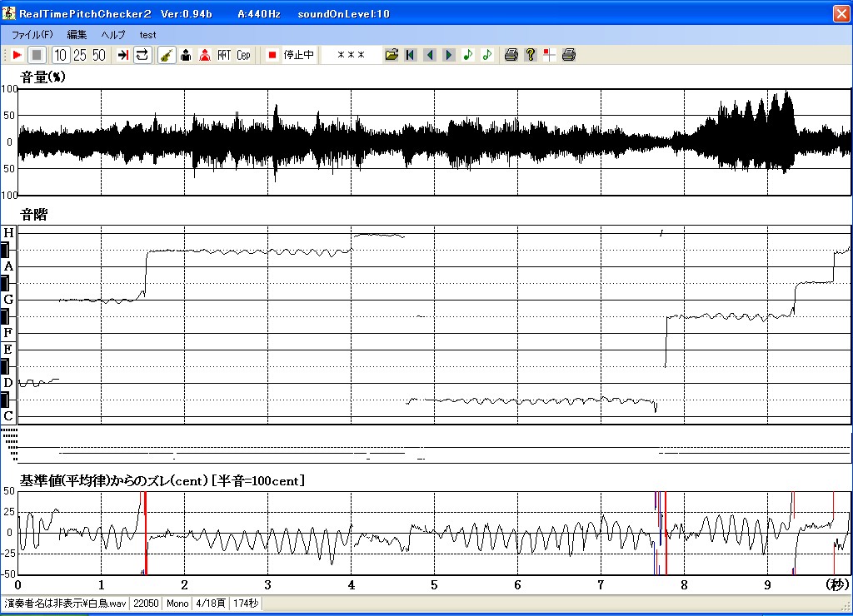
Task: Click the dark green music note icon
Action: (x=468, y=55)
